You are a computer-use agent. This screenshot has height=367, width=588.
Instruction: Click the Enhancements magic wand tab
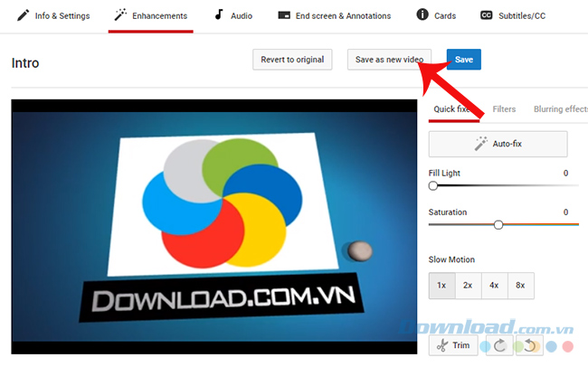tap(150, 15)
